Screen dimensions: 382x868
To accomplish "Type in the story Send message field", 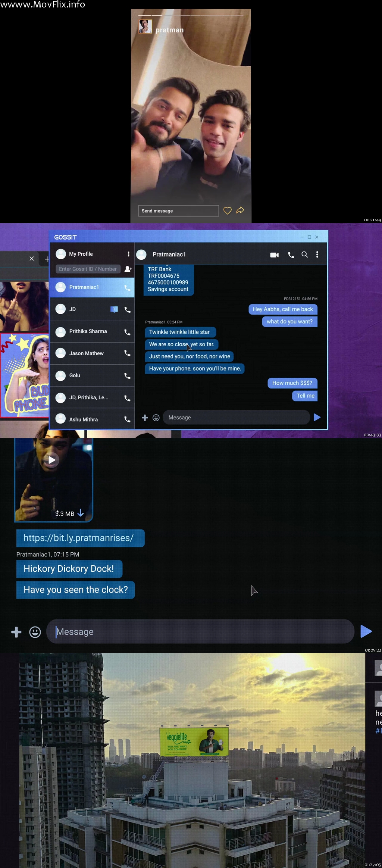I will coord(178,211).
